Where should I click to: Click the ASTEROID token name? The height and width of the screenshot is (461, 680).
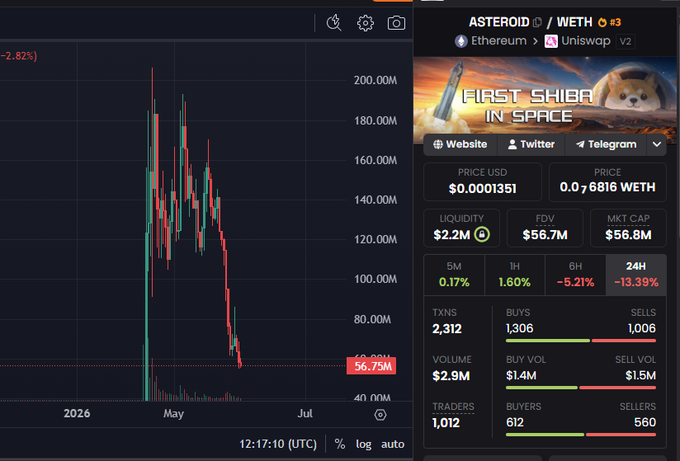tap(499, 22)
